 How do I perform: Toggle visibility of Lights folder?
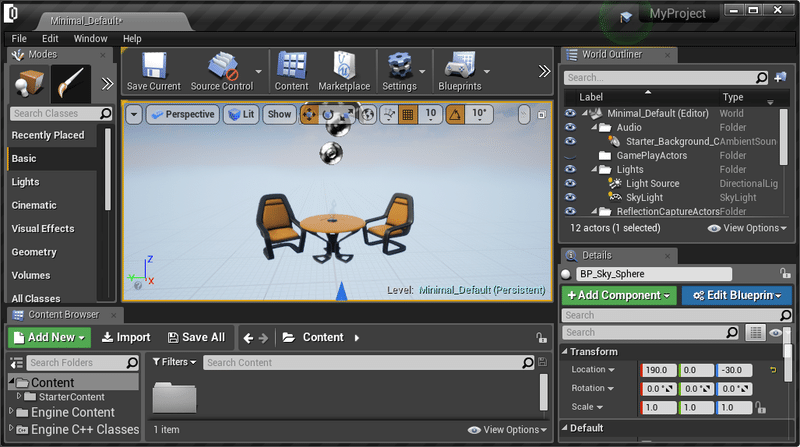tap(570, 169)
